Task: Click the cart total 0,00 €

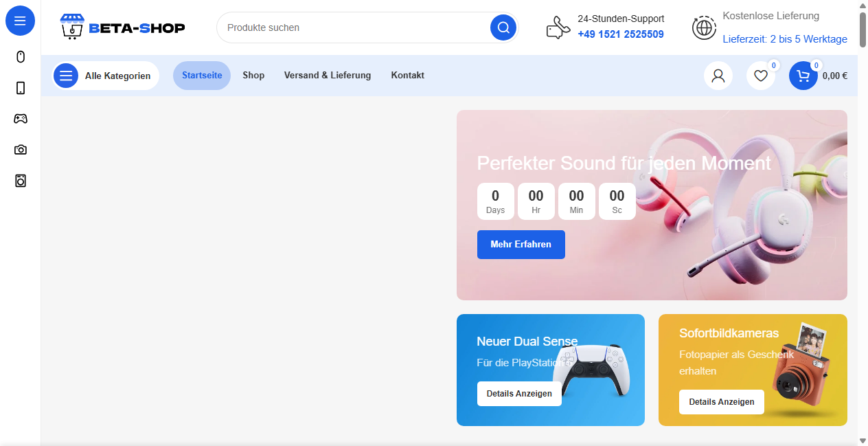Action: click(835, 76)
